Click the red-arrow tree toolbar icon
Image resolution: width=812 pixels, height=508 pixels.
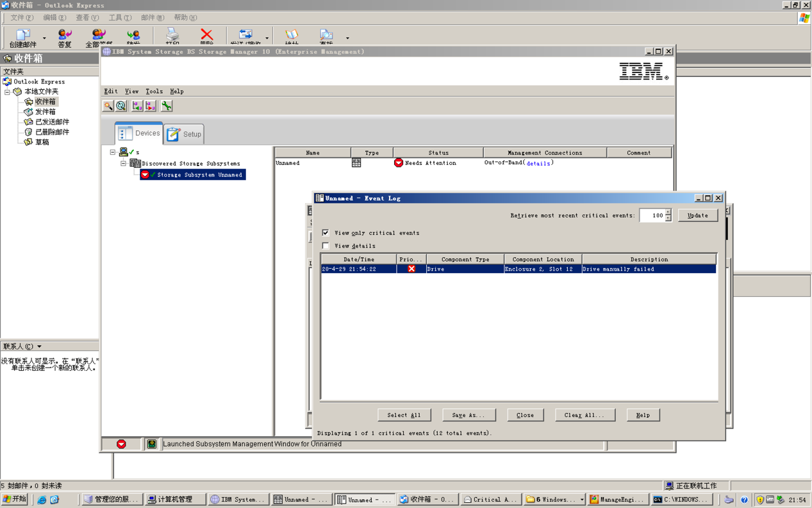[151, 106]
